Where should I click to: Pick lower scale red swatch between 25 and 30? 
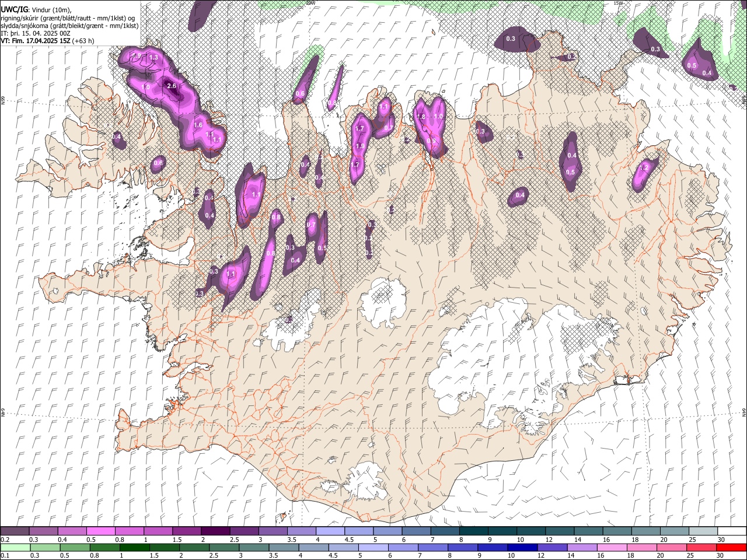703,547
